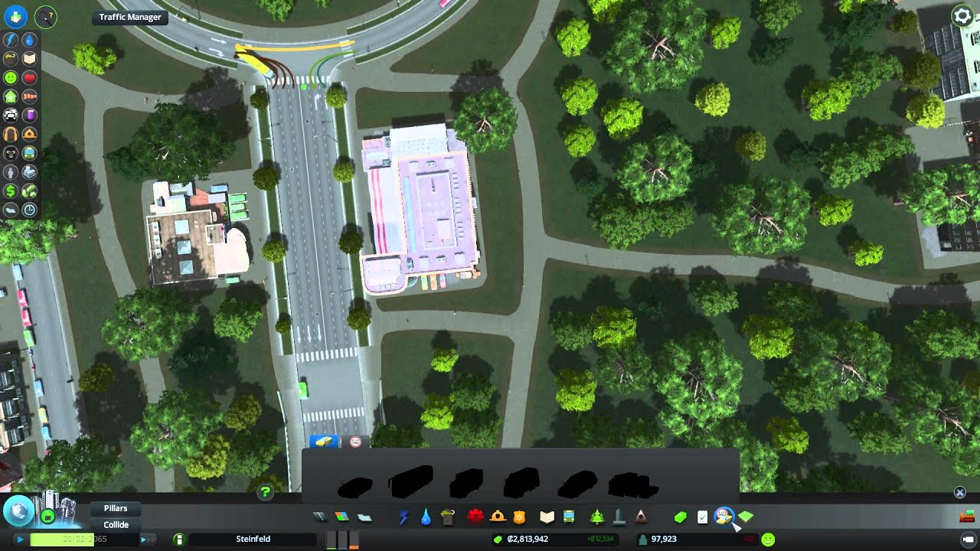The height and width of the screenshot is (551, 980).
Task: Open the Electricity info view
Action: (x=11, y=40)
